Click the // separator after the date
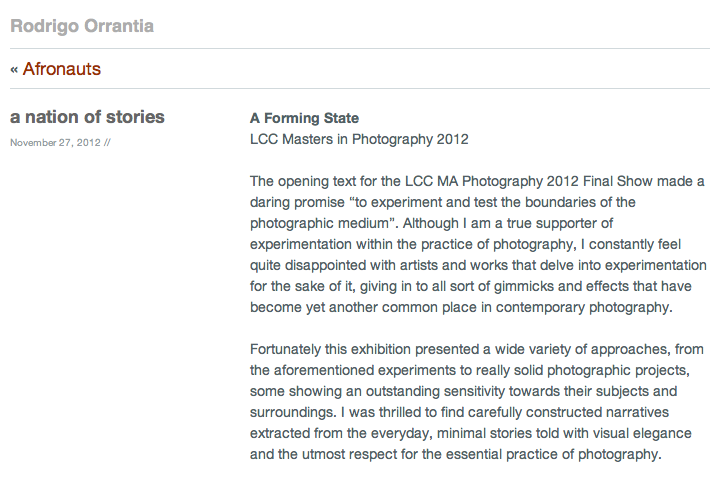The height and width of the screenshot is (479, 723). pos(107,143)
